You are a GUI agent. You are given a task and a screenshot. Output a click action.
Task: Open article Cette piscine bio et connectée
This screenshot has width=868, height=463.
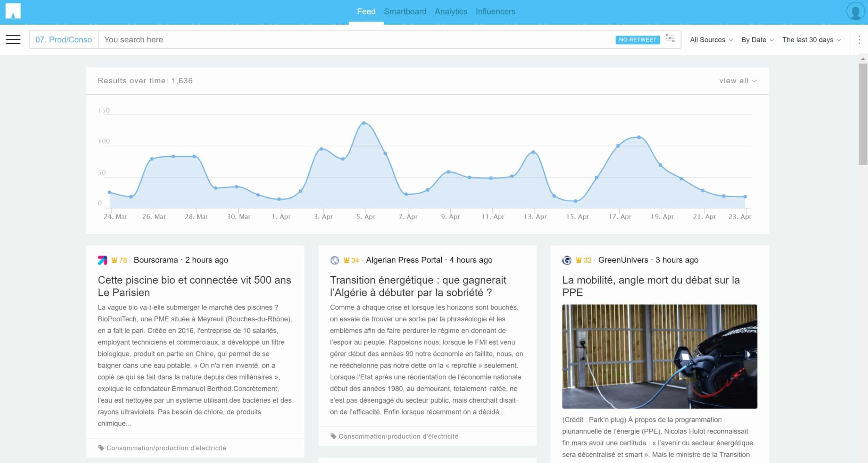[194, 286]
